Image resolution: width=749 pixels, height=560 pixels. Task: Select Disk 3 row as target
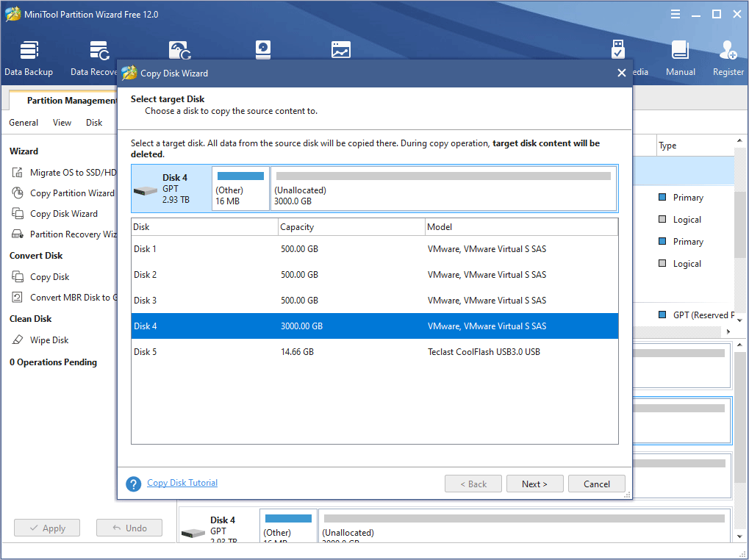click(x=375, y=301)
